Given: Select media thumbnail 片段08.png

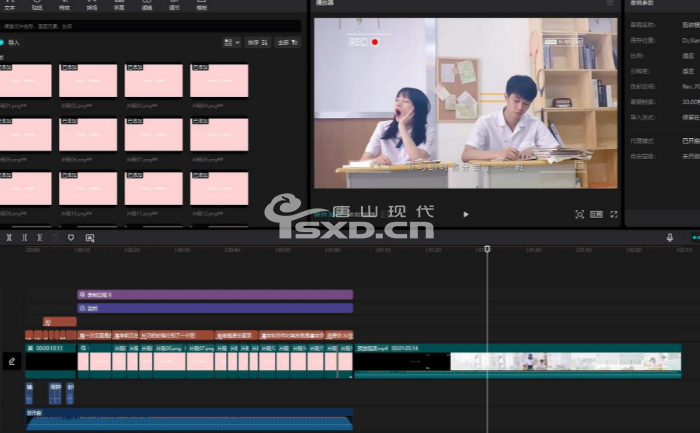Looking at the screenshot, I should click(x=219, y=134).
